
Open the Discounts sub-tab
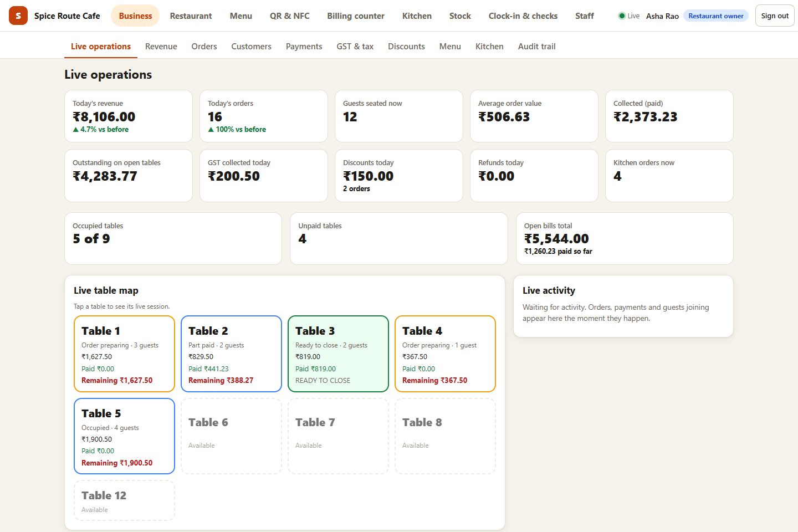406,47
